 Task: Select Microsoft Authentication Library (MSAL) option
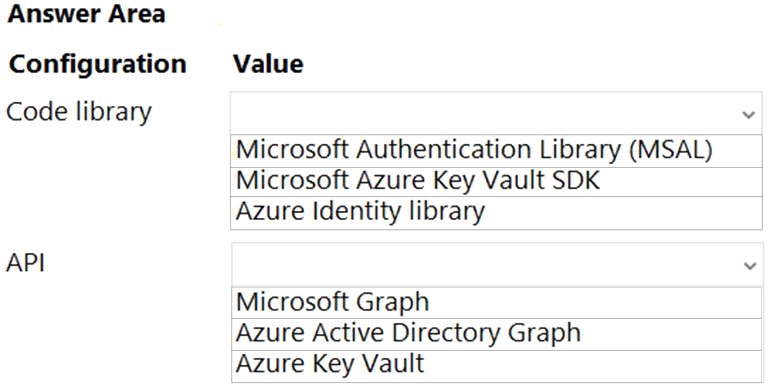496,151
